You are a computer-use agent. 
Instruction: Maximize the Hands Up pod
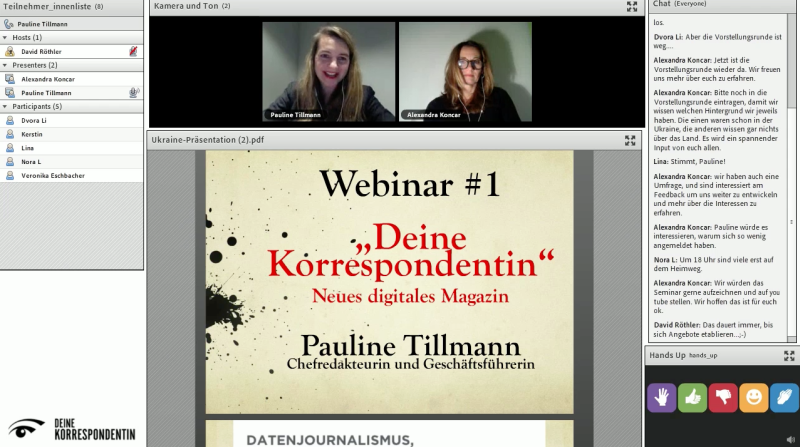click(789, 356)
